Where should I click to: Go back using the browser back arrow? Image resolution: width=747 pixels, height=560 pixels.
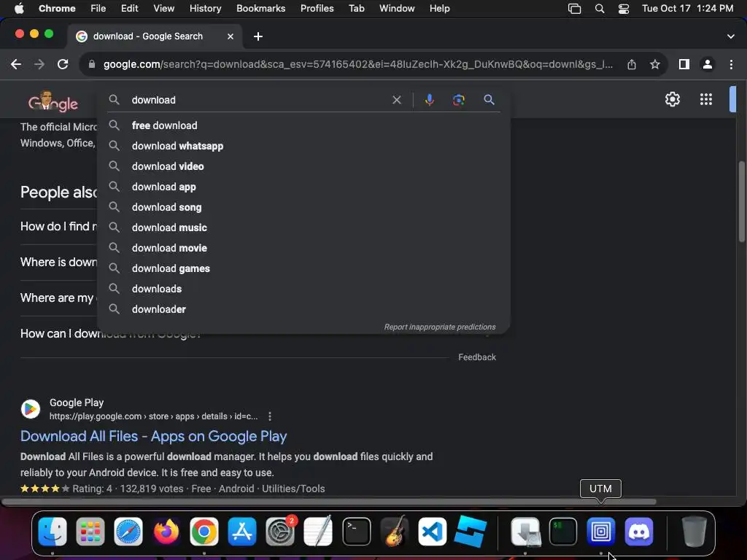(x=16, y=64)
